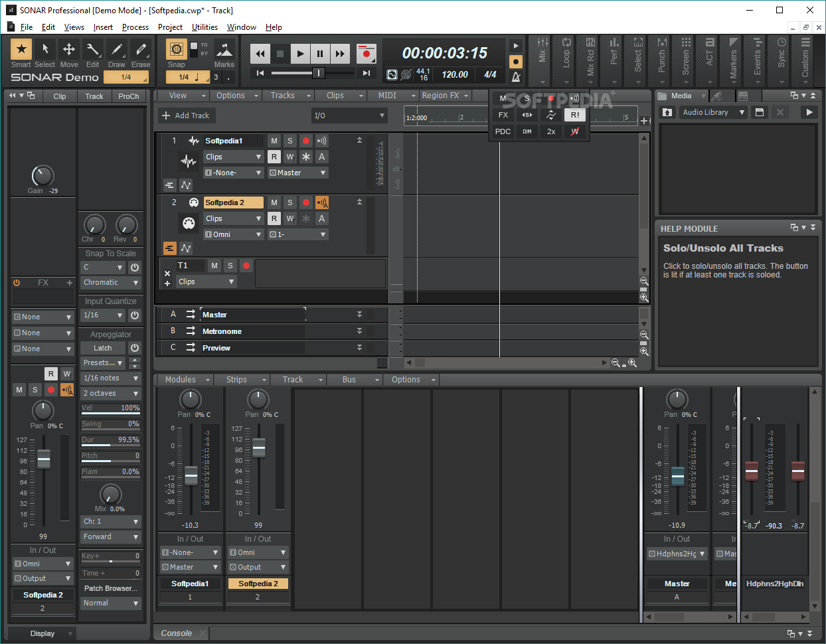The height and width of the screenshot is (644, 826).
Task: Expand the Master bus row
Action: click(x=359, y=315)
